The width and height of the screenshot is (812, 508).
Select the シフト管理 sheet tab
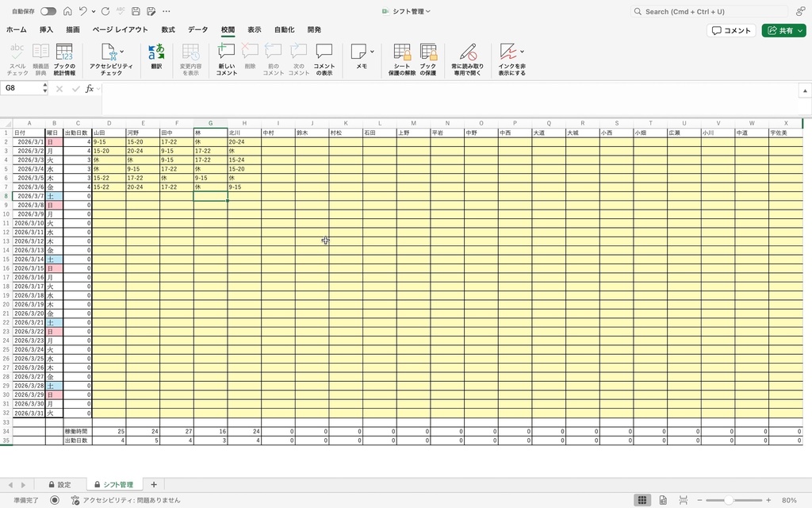point(114,485)
